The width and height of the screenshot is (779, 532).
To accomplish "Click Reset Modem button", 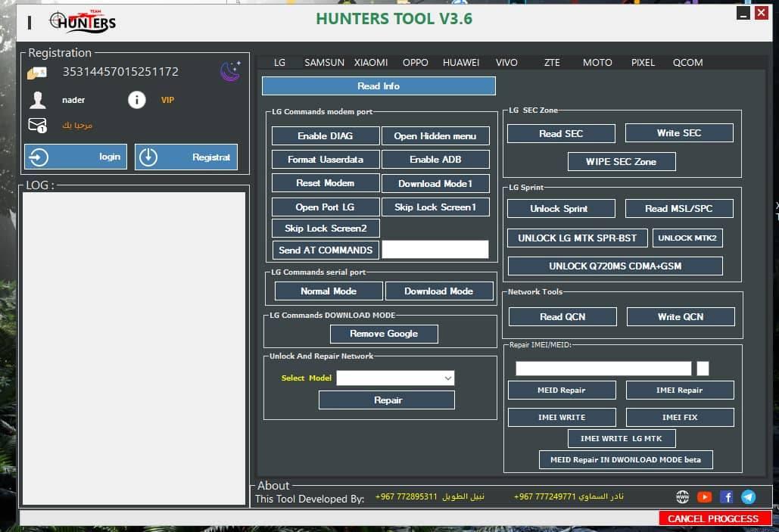I will [x=326, y=183].
